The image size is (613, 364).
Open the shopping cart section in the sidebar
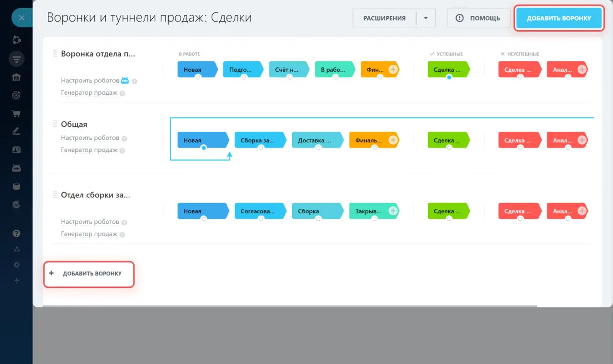pos(17,114)
